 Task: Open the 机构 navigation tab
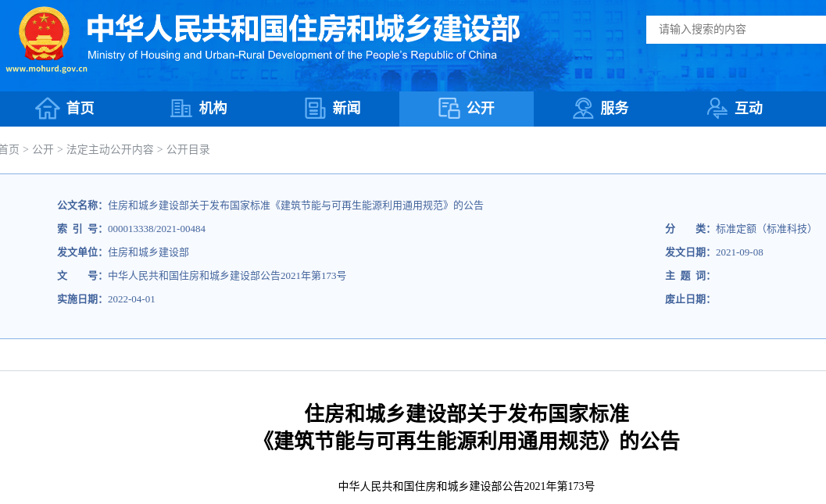point(199,109)
